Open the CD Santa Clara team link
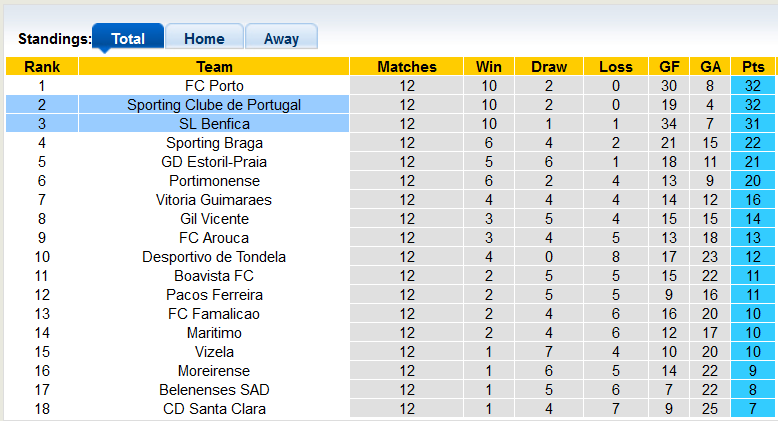 pos(214,409)
